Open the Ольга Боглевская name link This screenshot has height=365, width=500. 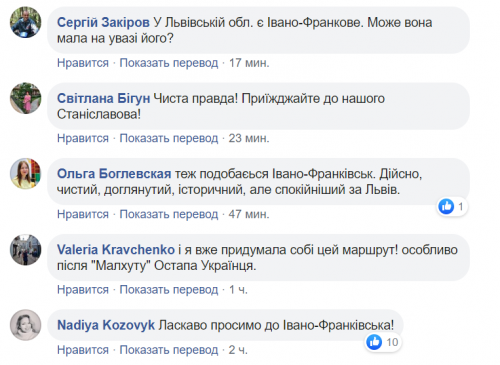[x=114, y=174]
